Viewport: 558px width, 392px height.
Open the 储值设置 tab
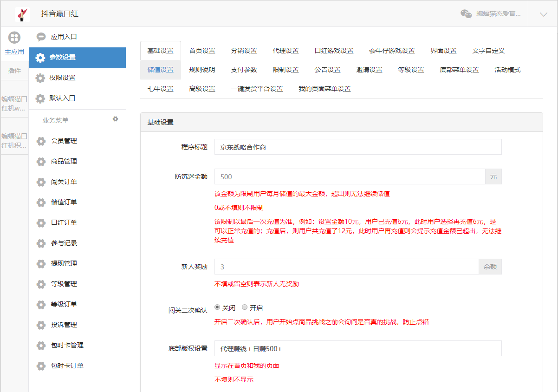pos(160,70)
